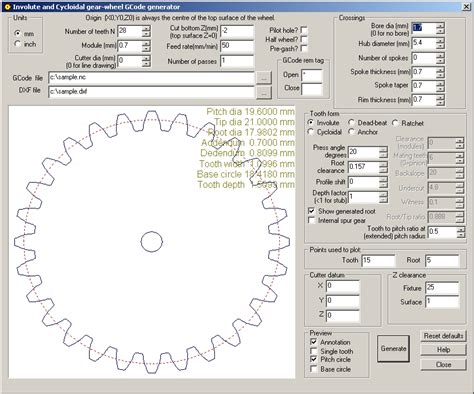This screenshot has height=394, width=474.
Task: Click the GCode rem tag Open field
Action: click(x=312, y=76)
